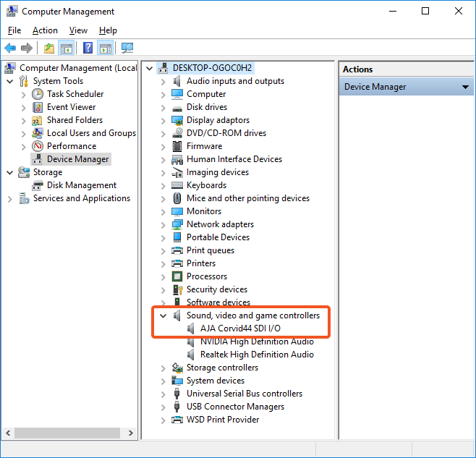Toggle the Show/Hide Console Tree toolbar button
Screen dimensions: 476x458
coord(67,48)
